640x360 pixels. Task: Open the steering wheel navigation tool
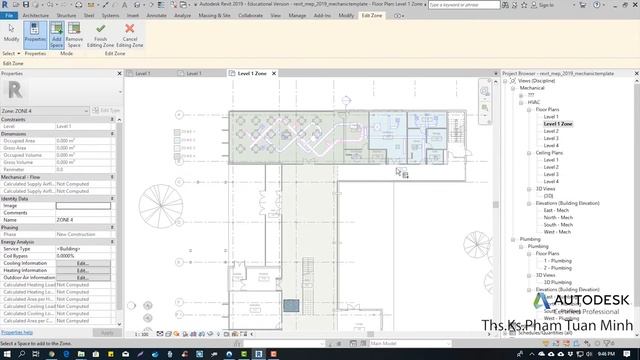484,91
